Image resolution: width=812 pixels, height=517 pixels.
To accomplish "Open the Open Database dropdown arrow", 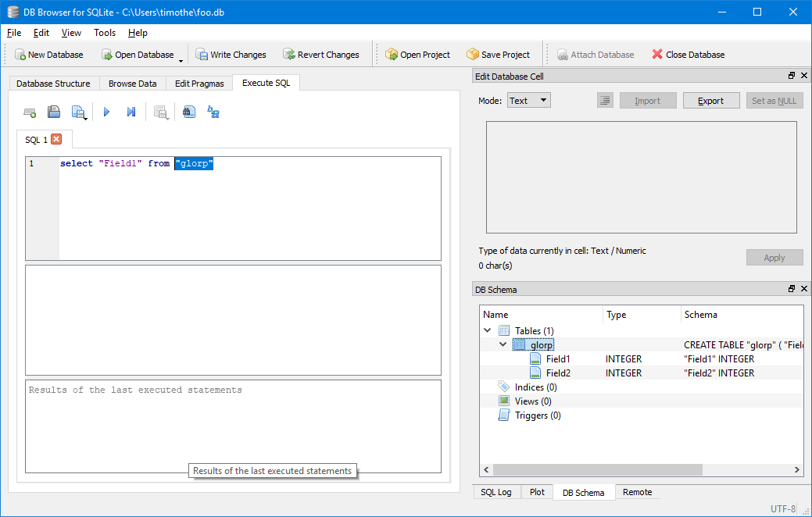I will point(181,59).
